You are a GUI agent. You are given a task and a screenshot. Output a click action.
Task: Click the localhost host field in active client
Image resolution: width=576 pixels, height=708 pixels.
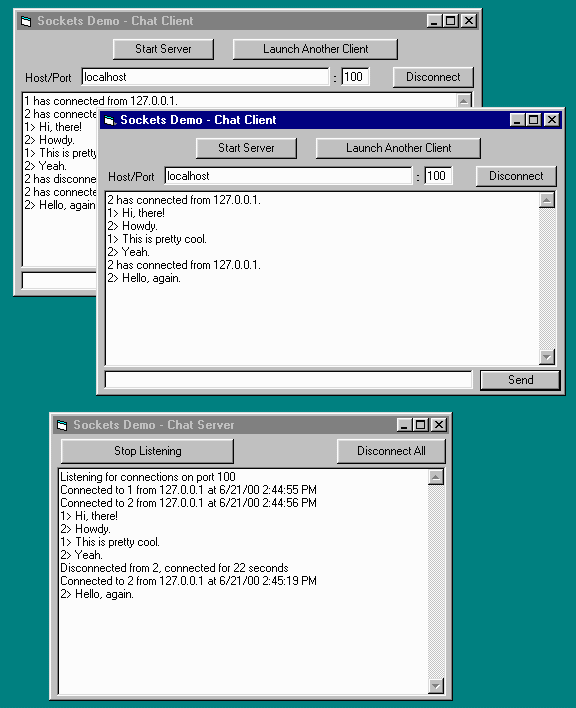(288, 176)
